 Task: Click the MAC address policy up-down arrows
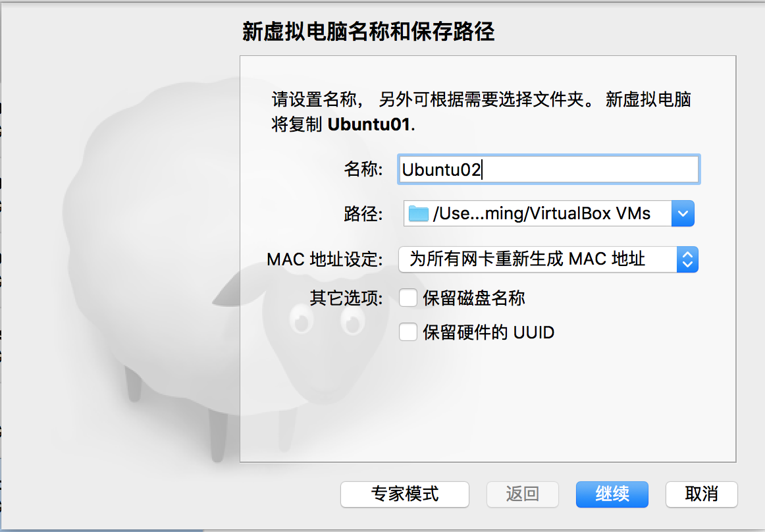pos(687,259)
